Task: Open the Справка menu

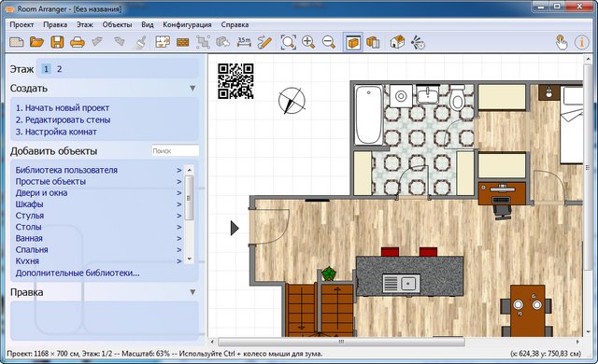Action: tap(235, 25)
